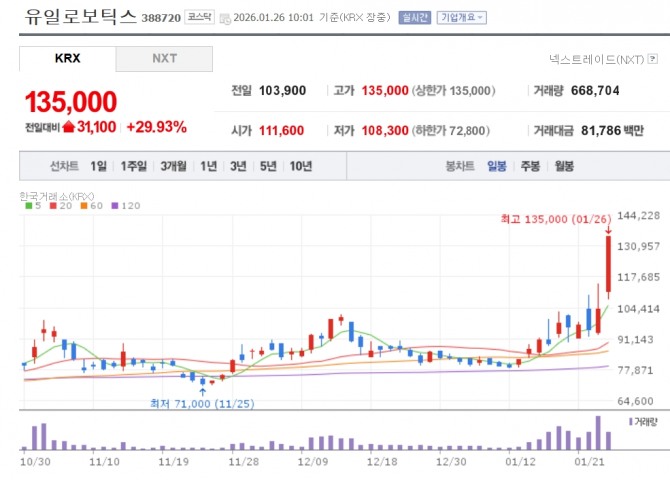
Task: Select the 일봉 daily candle chart
Action: point(497,166)
